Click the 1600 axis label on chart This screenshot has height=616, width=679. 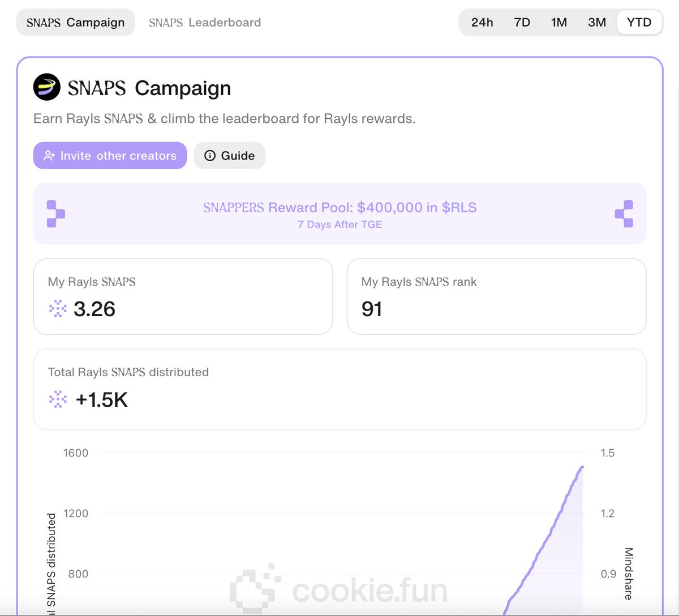[76, 453]
